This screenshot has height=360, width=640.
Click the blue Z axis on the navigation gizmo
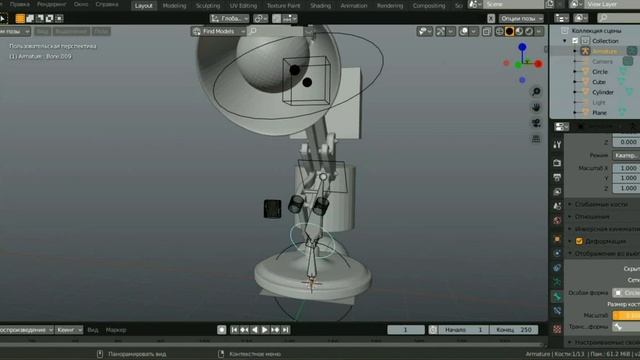[522, 47]
